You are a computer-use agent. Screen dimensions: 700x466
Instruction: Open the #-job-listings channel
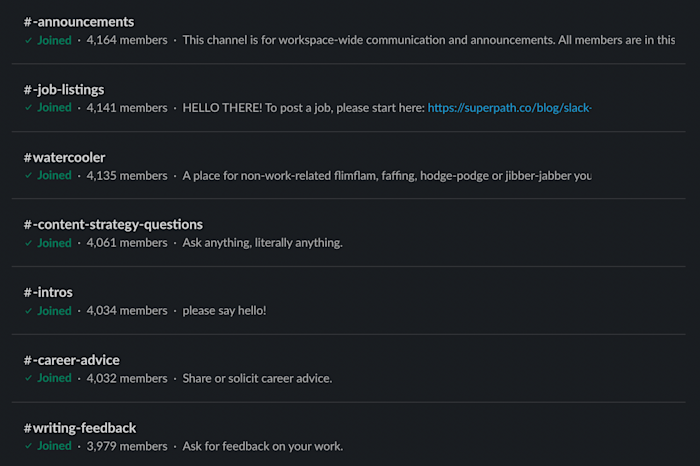(x=64, y=90)
